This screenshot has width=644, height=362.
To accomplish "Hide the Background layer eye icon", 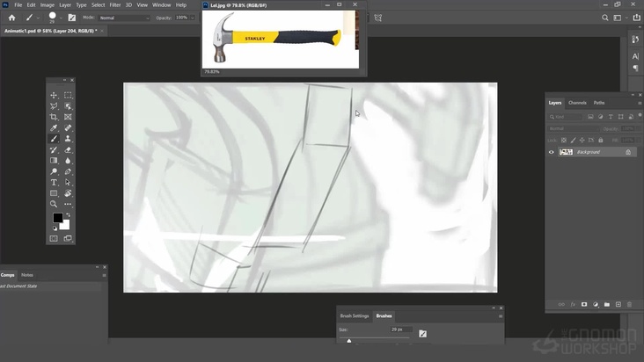I will click(551, 152).
